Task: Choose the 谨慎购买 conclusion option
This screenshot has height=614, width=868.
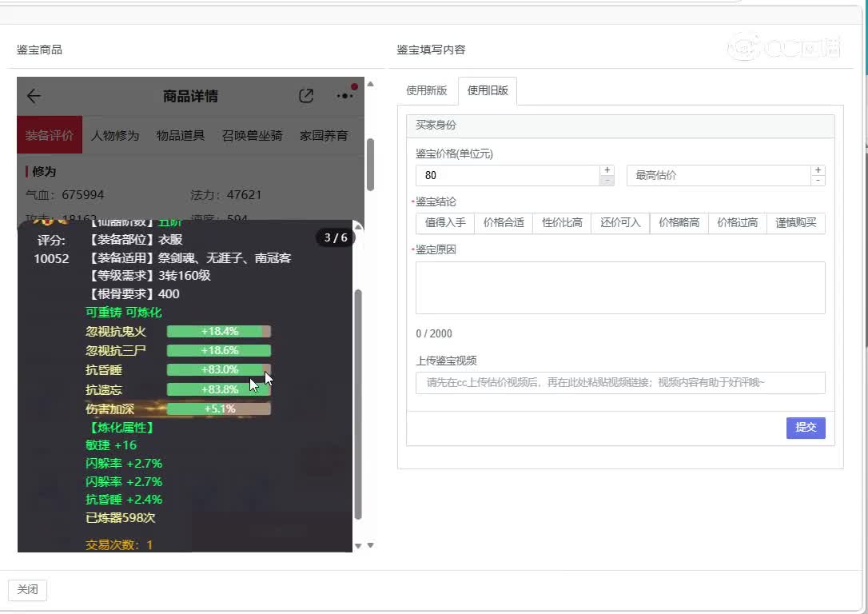Action: (795, 222)
